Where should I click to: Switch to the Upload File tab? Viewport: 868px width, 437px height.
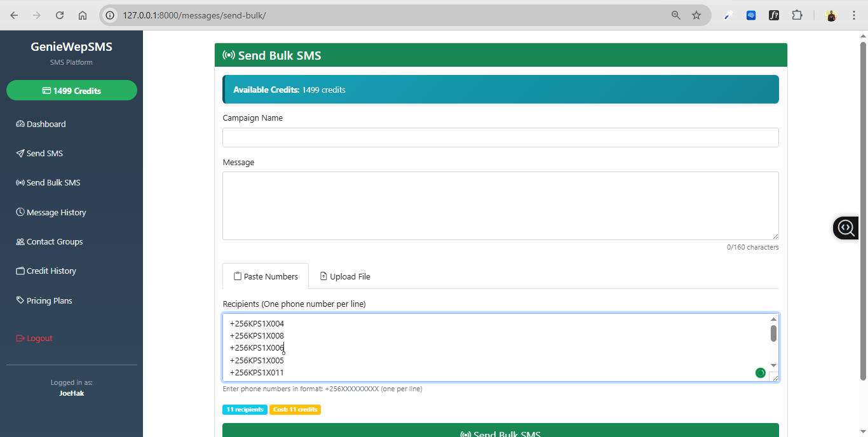coord(345,277)
